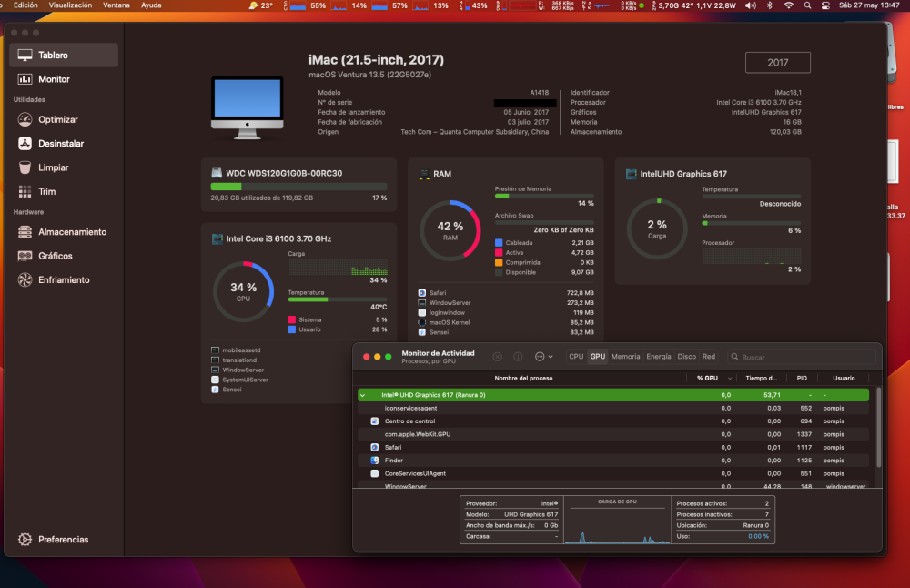The height and width of the screenshot is (588, 910).
Task: Click the Intel Core i3 processor icon
Action: (x=217, y=238)
